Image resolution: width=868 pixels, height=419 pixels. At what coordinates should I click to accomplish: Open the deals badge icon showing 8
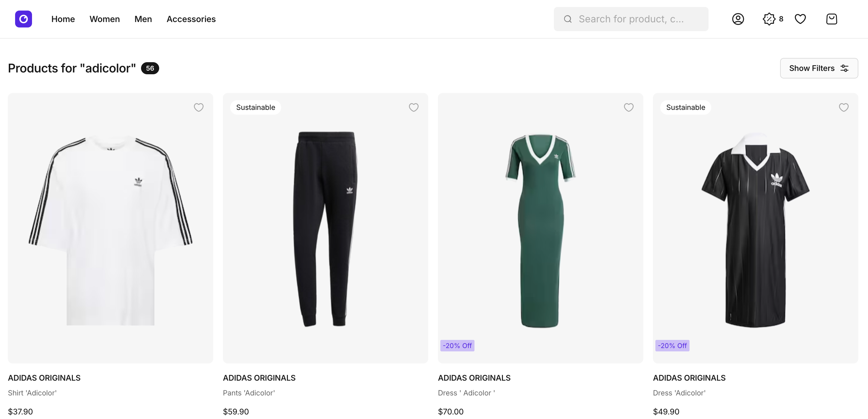click(x=769, y=19)
